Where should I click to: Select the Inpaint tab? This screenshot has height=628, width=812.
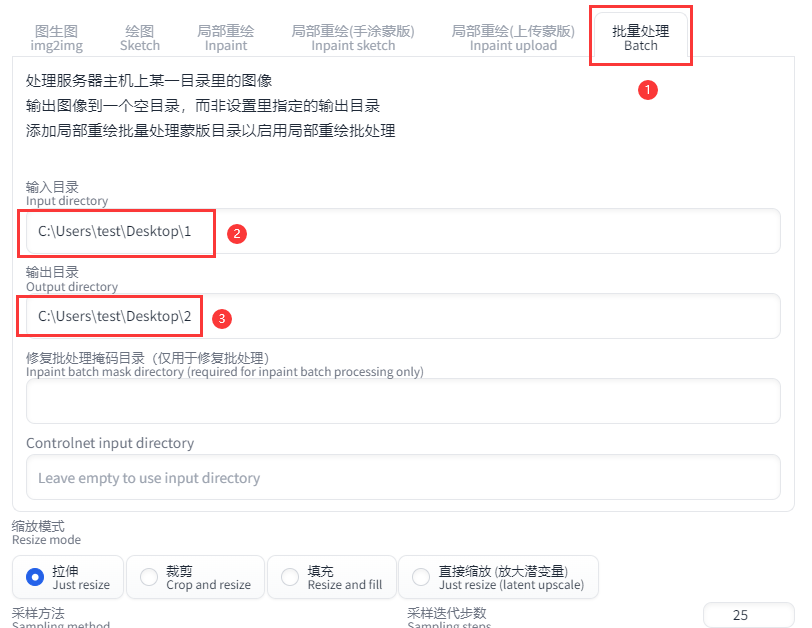click(x=226, y=38)
